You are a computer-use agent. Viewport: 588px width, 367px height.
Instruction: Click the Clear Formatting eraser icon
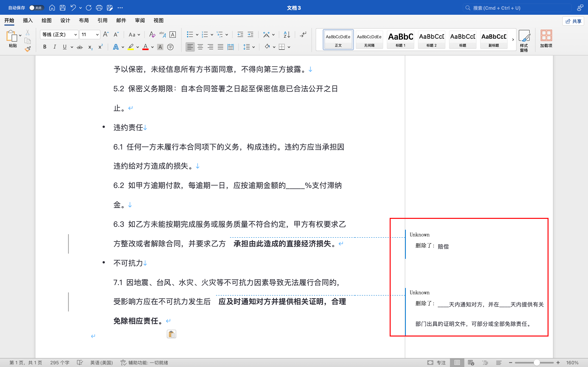(152, 35)
